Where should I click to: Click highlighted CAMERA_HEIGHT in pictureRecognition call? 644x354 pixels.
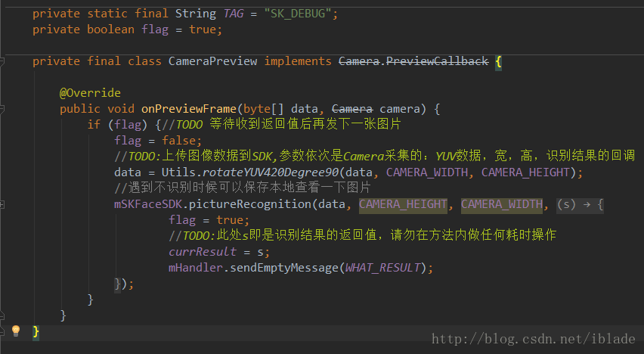click(403, 204)
